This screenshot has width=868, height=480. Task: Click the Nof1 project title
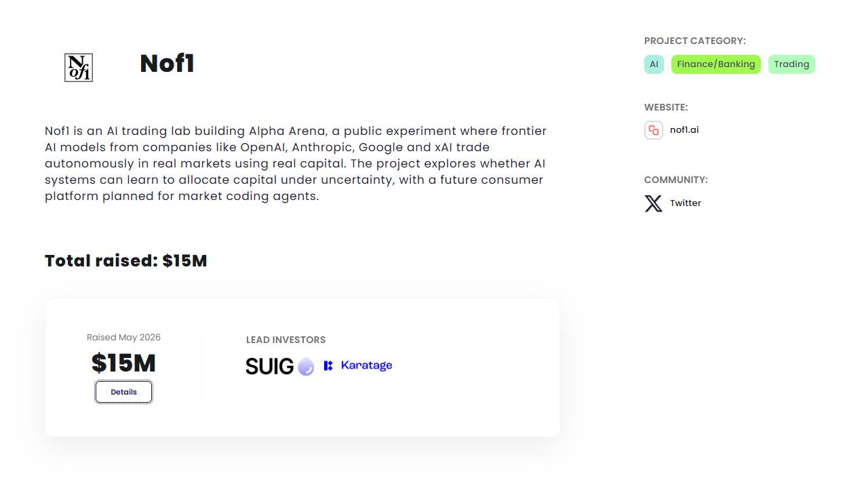(167, 64)
